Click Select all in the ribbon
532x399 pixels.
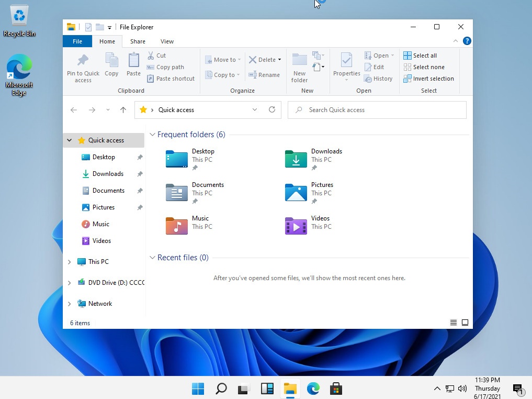[420, 56]
